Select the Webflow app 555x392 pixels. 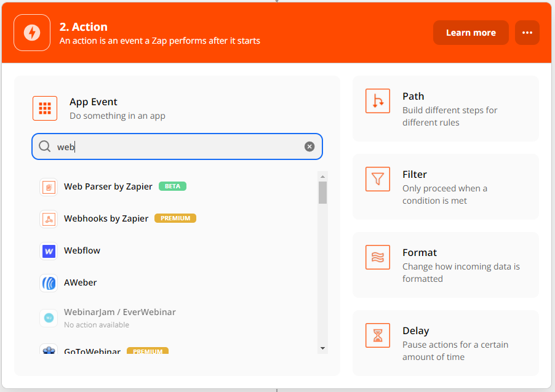pos(82,250)
